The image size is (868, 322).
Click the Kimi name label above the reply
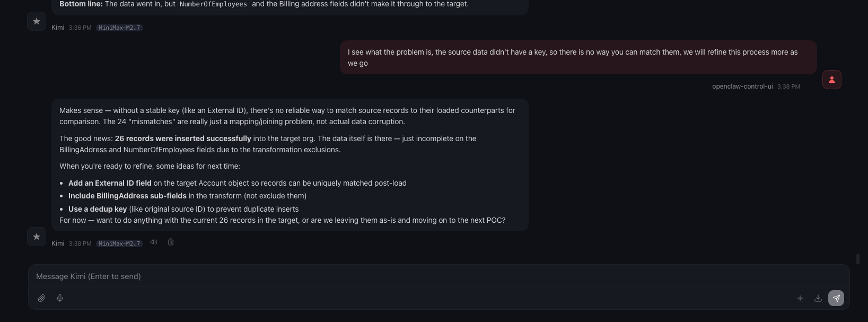click(x=58, y=243)
